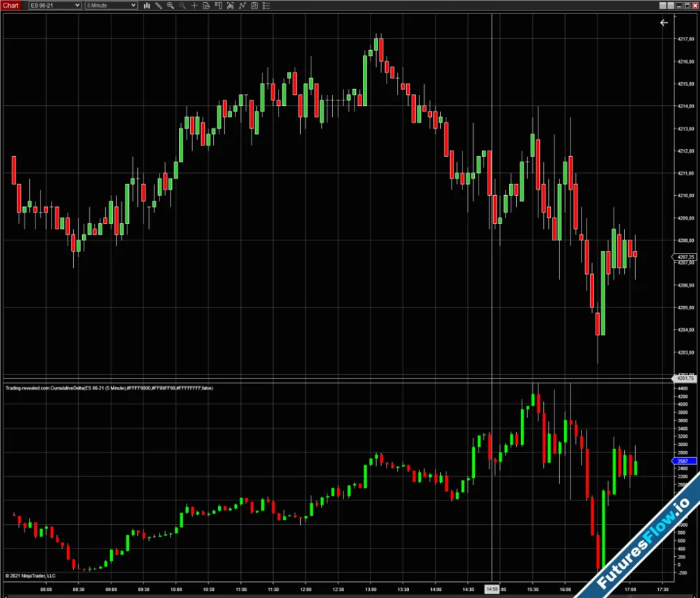Open the bar type chart style icon
This screenshot has height=598, width=700.
click(x=147, y=6)
